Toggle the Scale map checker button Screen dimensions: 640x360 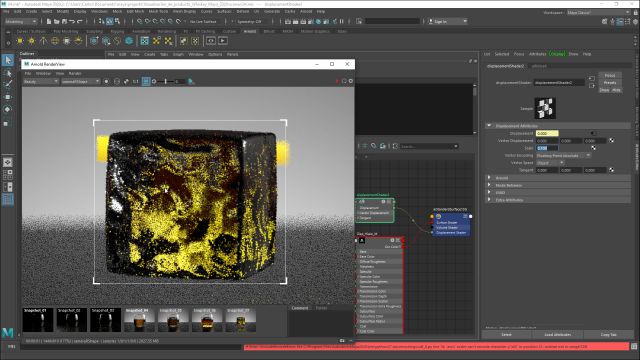pyautogui.click(x=593, y=148)
